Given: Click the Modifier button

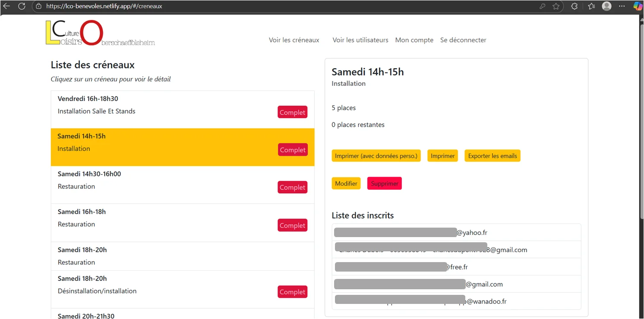Looking at the screenshot, I should (346, 183).
